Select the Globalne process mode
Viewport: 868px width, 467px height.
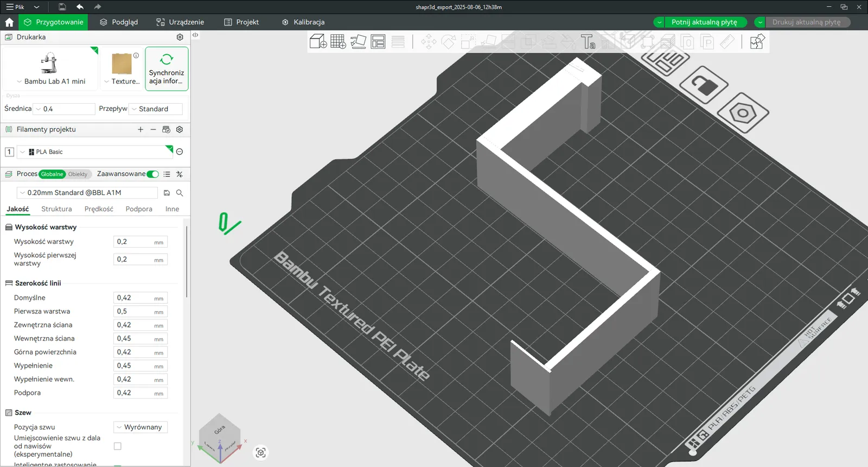click(52, 174)
